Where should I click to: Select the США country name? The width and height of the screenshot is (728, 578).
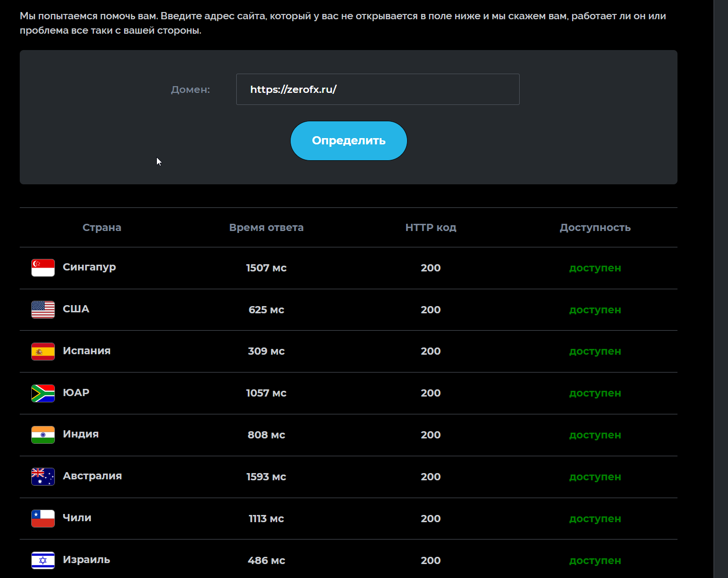[76, 309]
